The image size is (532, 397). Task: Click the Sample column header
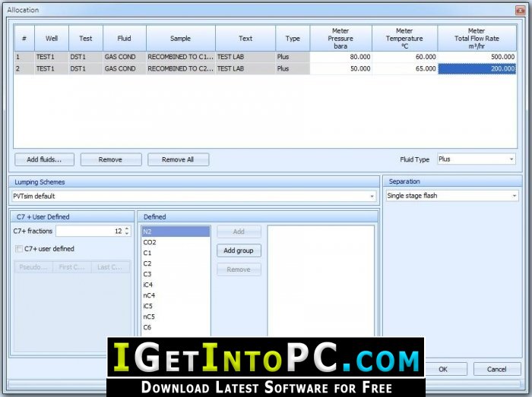pyautogui.click(x=181, y=38)
